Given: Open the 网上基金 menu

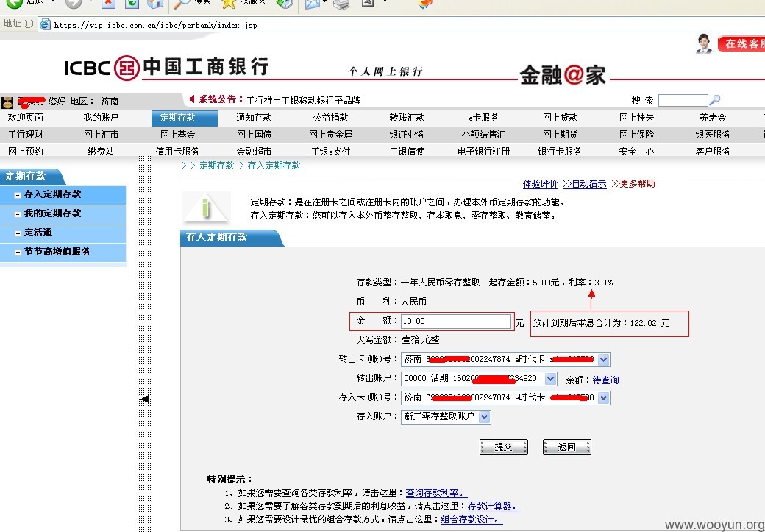Looking at the screenshot, I should point(177,134).
